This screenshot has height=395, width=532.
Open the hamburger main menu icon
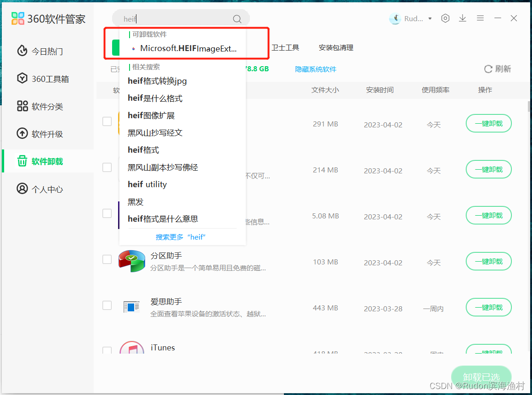(x=480, y=18)
